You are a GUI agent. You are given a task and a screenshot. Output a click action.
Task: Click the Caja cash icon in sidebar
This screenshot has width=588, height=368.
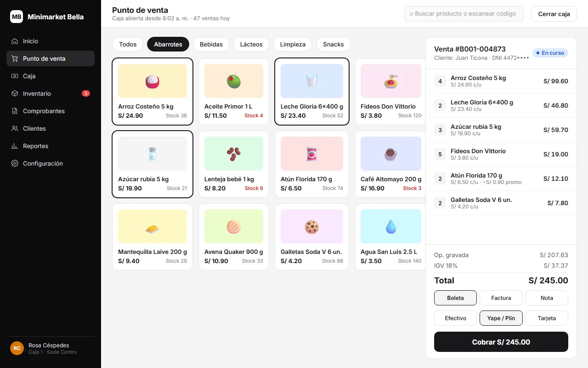pyautogui.click(x=15, y=76)
